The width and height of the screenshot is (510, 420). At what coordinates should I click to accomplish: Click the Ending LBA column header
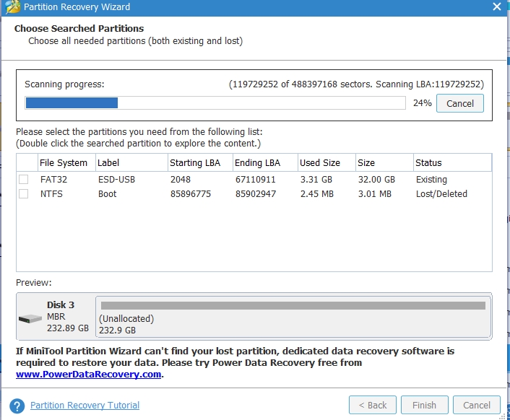[x=265, y=163]
